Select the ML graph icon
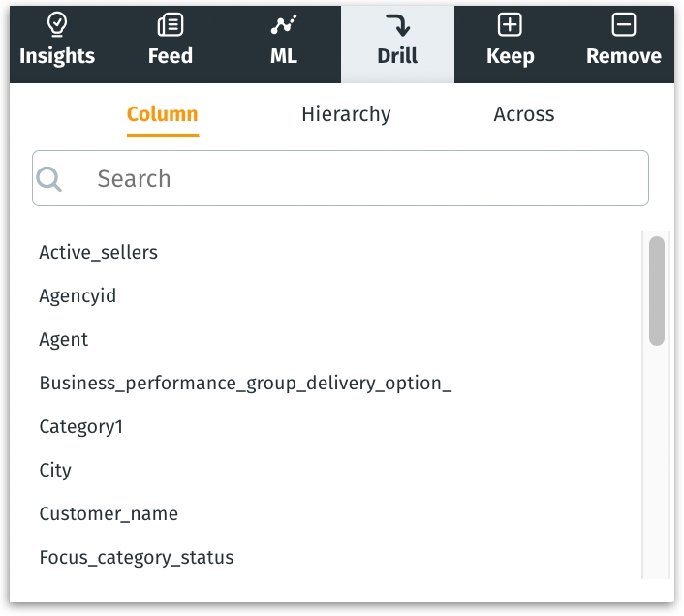This screenshot has height=616, width=684. point(283,26)
